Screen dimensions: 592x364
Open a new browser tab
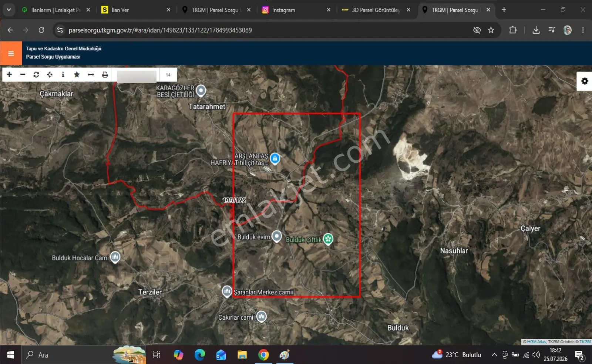504,10
